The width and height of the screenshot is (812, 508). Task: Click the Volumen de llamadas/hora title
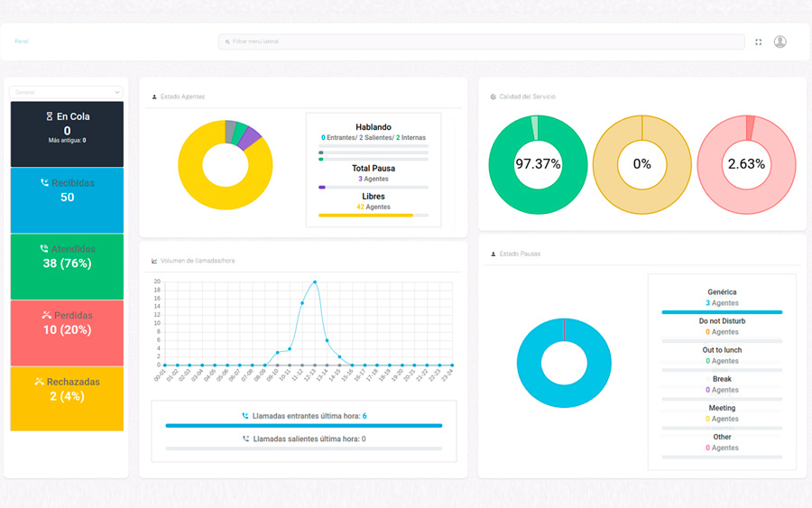pos(198,261)
